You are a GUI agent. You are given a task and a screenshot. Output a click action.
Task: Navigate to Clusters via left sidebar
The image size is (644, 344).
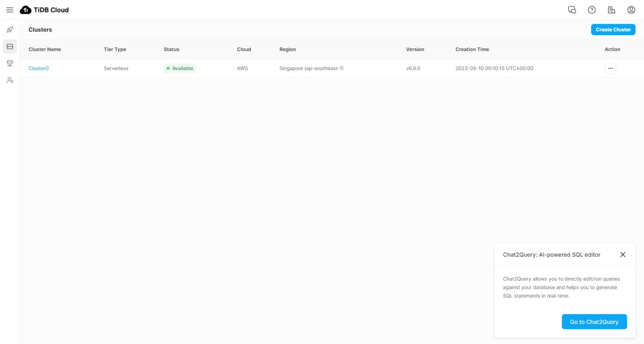click(x=10, y=46)
